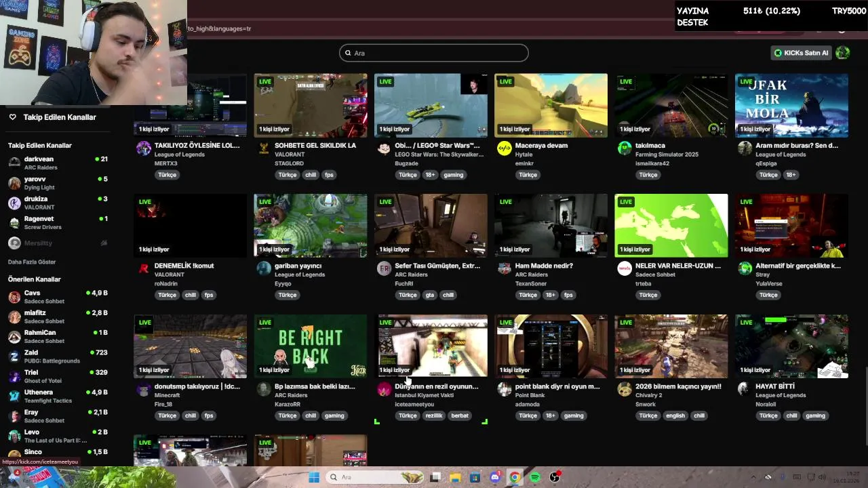Click Hytale category under Maceraya devam

(x=524, y=155)
